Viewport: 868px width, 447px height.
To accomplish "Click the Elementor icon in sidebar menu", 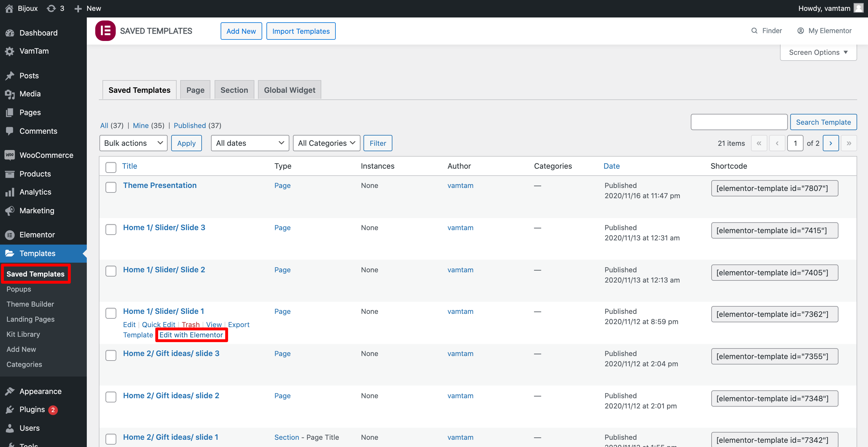I will click(10, 235).
